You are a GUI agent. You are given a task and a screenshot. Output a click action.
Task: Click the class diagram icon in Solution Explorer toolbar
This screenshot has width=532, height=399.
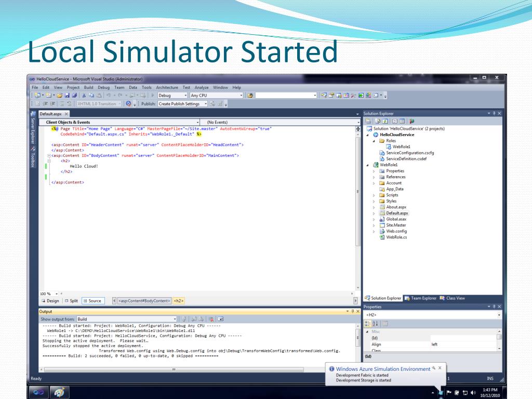tap(412, 121)
